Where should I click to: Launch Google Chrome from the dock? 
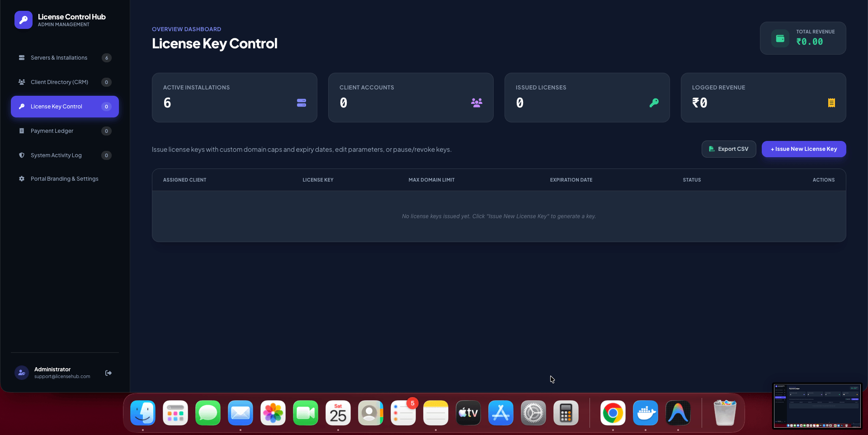[613, 413]
